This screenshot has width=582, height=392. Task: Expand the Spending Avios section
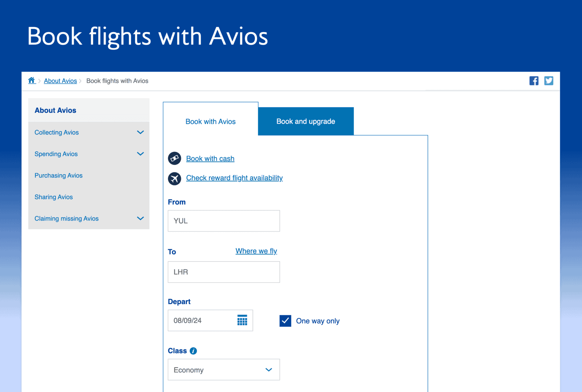140,154
